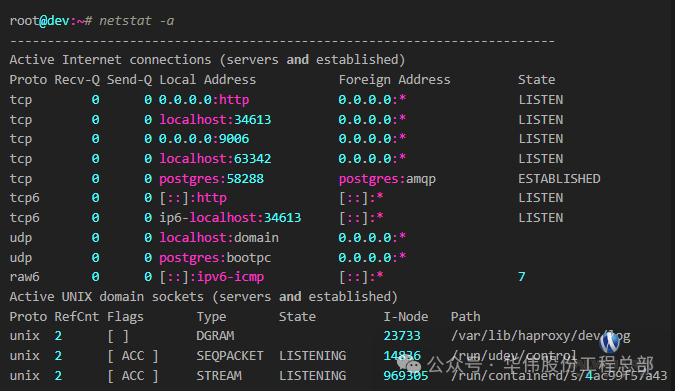
Task: Select local address 'localhost:63342'
Action: coord(215,158)
